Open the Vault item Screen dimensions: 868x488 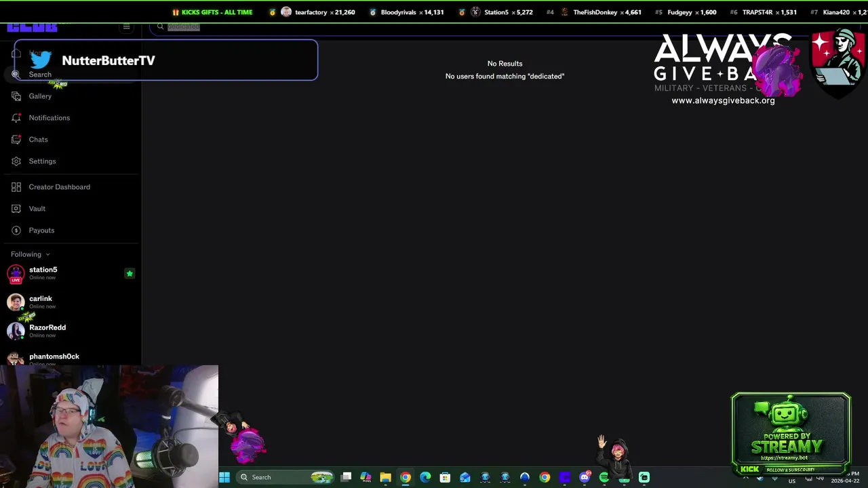tap(71, 209)
